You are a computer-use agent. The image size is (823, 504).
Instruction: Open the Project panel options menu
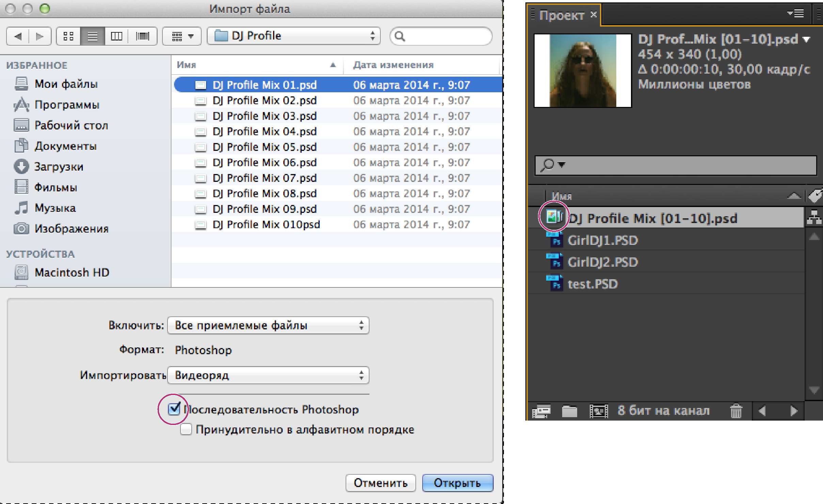pyautogui.click(x=795, y=14)
